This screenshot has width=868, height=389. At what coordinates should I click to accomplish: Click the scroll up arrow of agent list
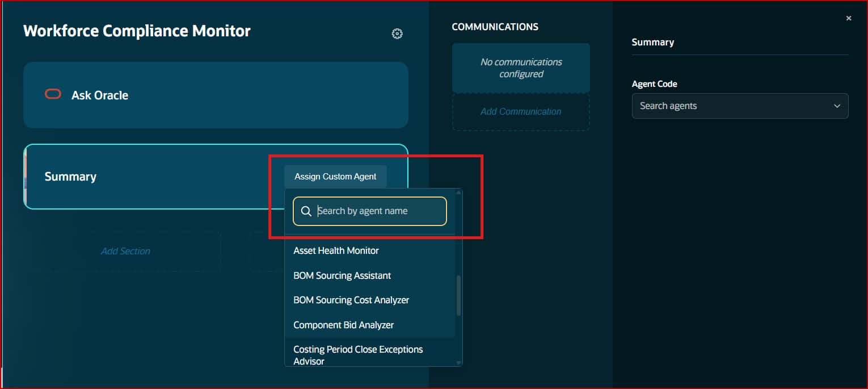[458, 193]
